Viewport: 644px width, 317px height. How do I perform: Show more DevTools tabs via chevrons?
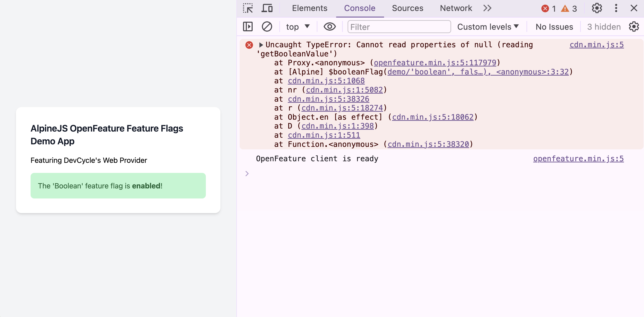(x=487, y=8)
